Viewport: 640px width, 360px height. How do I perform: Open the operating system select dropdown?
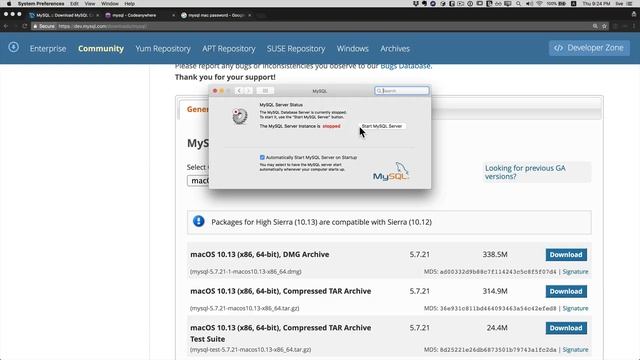[198, 180]
